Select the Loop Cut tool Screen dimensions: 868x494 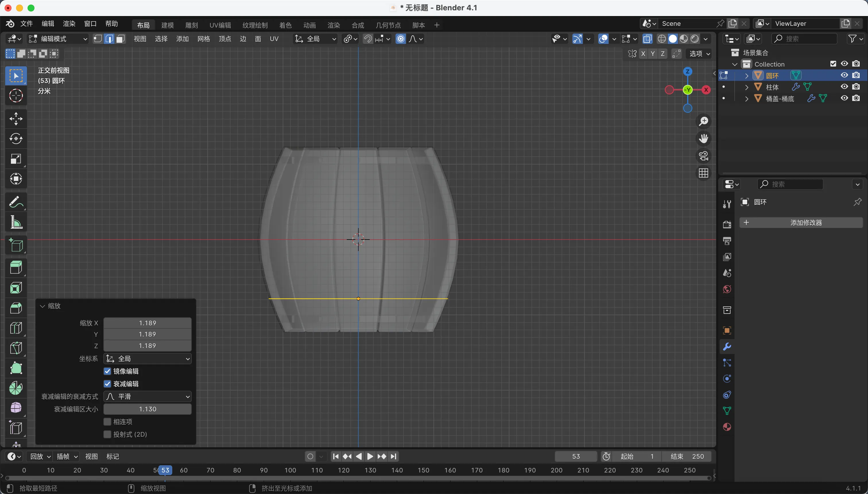[x=15, y=328]
